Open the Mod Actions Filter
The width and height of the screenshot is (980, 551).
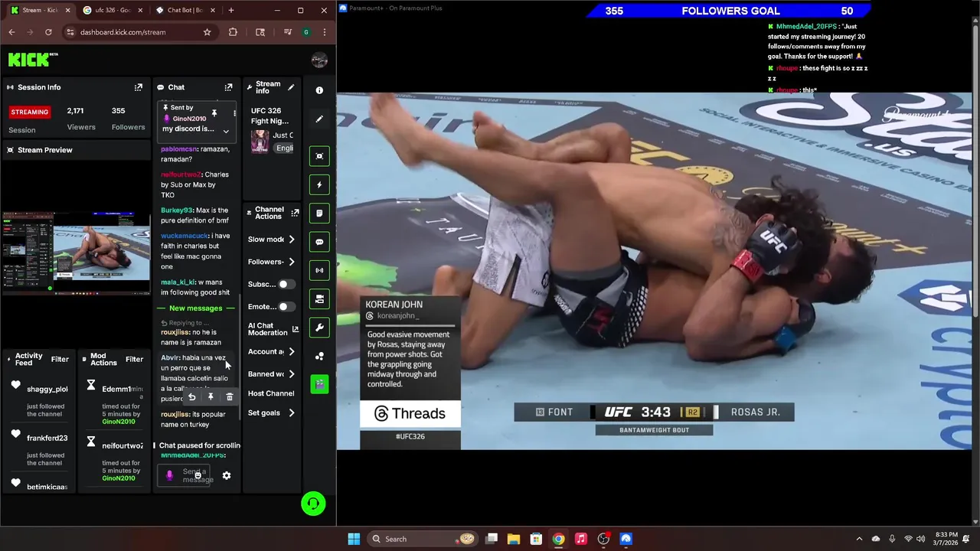tap(134, 359)
